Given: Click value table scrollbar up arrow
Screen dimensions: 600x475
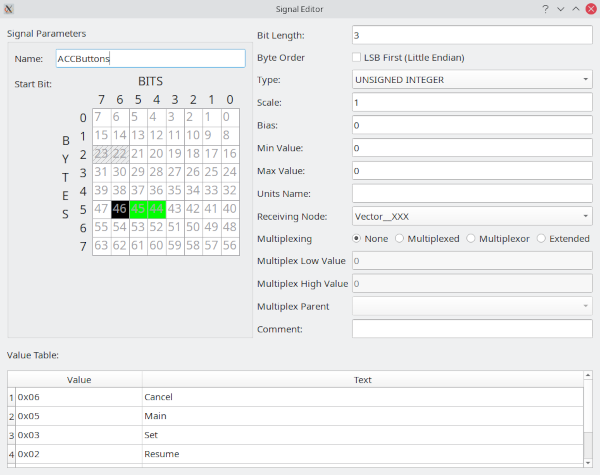Looking at the screenshot, I should coord(588,375).
